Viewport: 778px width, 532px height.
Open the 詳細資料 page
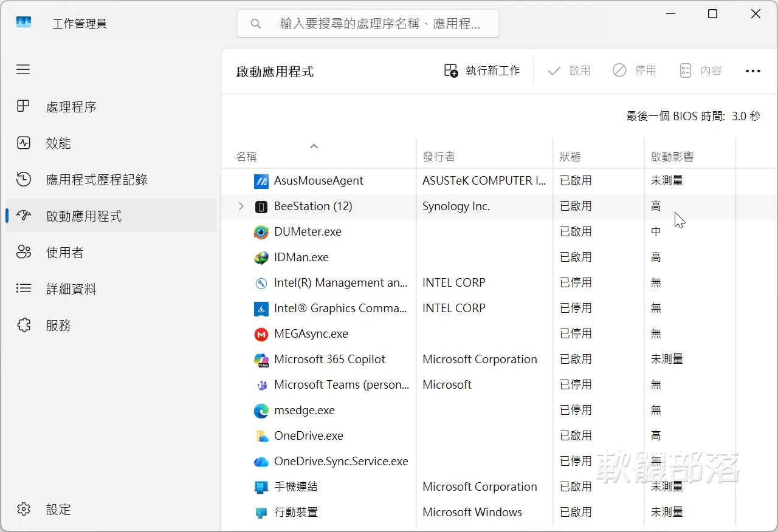coord(111,289)
